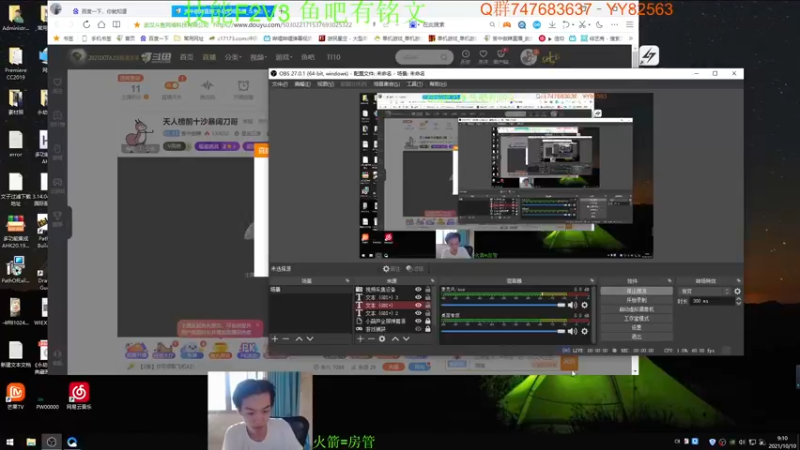
Task: Enter studio mode in OBS controls
Action: point(636,318)
